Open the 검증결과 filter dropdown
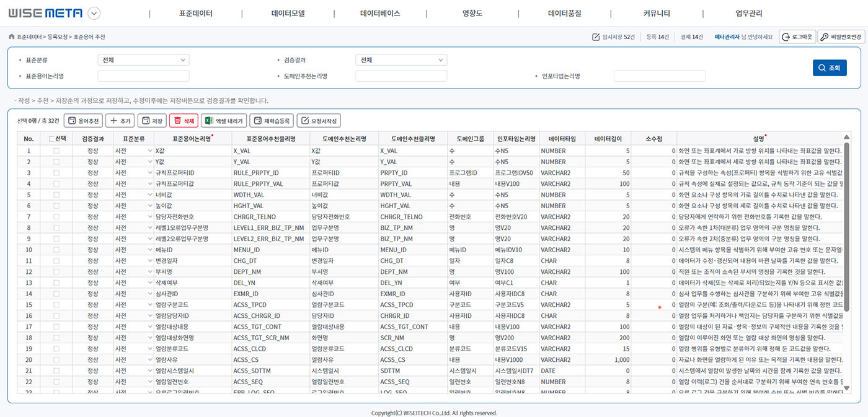This screenshot has width=868, height=417. click(401, 60)
